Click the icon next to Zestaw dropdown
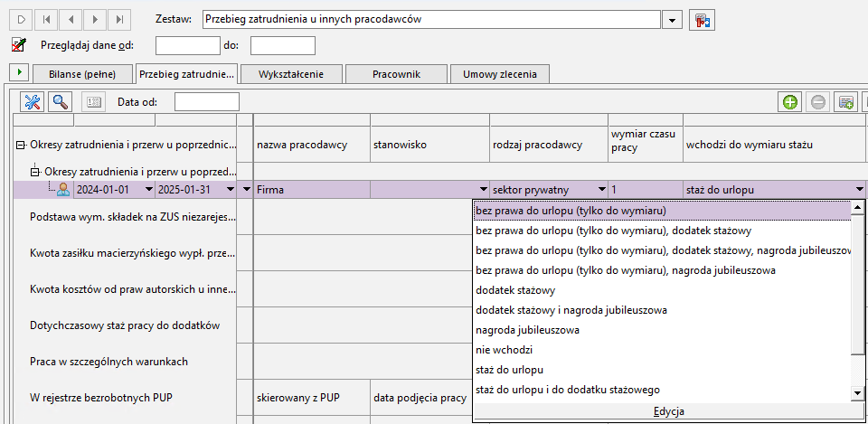Viewport: 868px width, 424px height. pyautogui.click(x=702, y=20)
